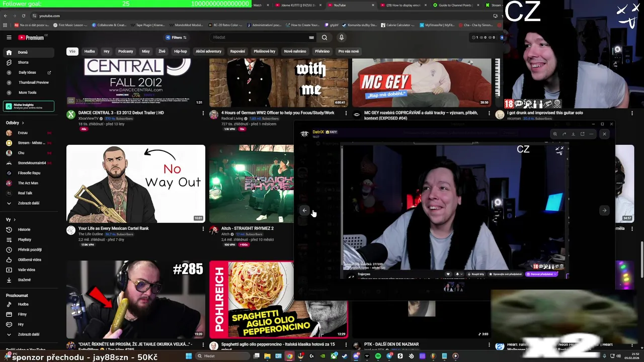The image size is (644, 362).
Task: Open Thumbnail Preview in the sidebar
Action: pos(28,82)
